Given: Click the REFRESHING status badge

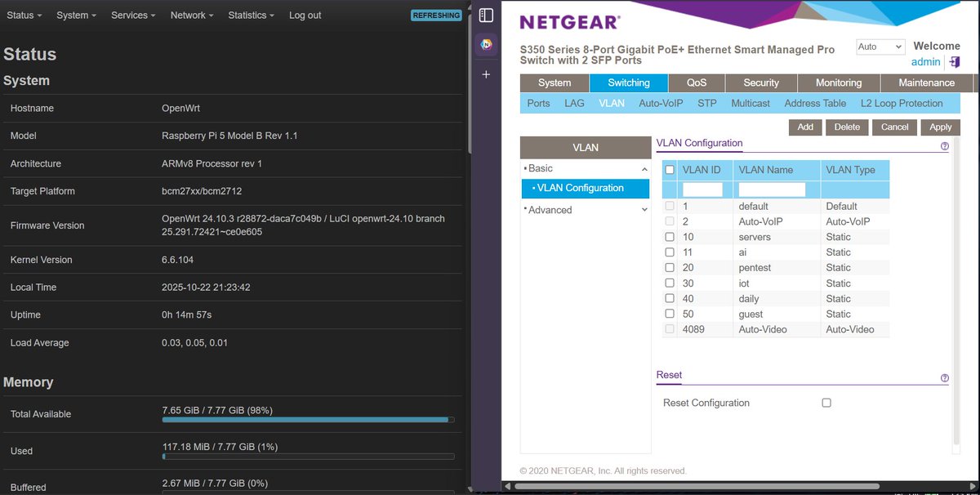Looking at the screenshot, I should pos(436,16).
